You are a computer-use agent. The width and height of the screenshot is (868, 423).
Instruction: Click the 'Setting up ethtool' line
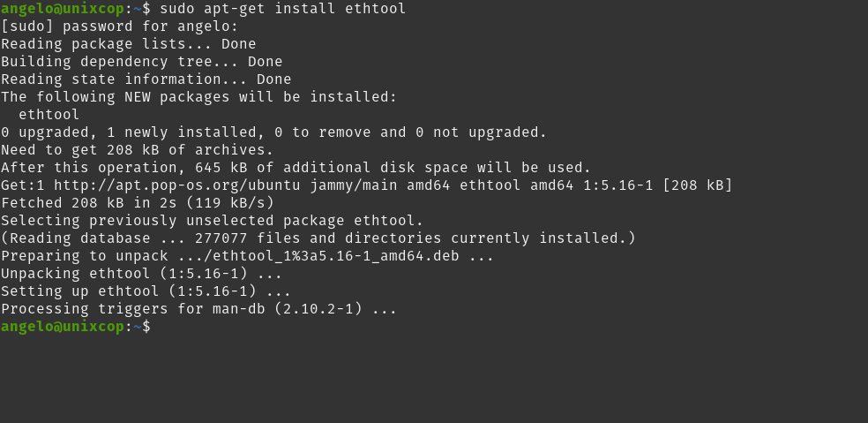tap(146, 291)
